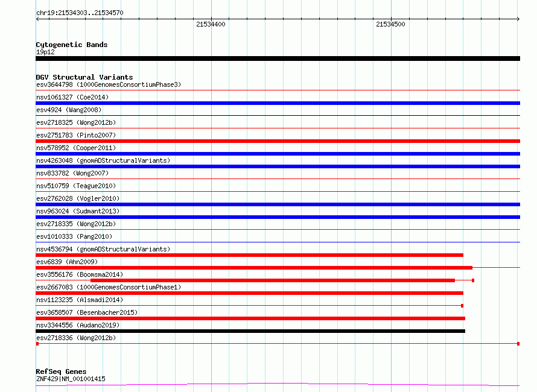Select variant nsv578952 (Cooper2011) label

(x=76, y=148)
